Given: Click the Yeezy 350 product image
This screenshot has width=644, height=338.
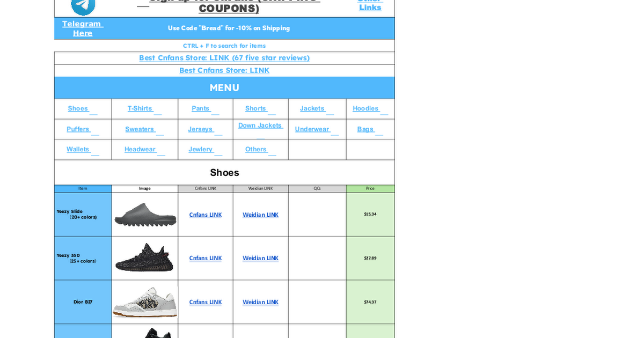Looking at the screenshot, I should [145, 258].
